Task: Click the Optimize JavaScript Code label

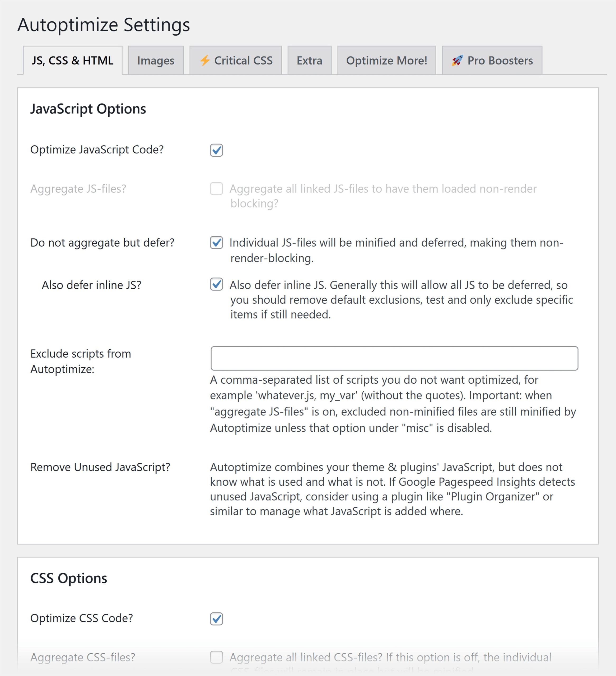Action: point(97,149)
